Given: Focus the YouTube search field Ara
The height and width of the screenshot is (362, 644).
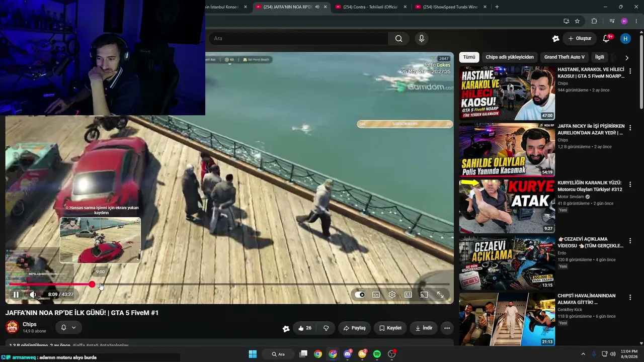Looking at the screenshot, I should coord(300,38).
